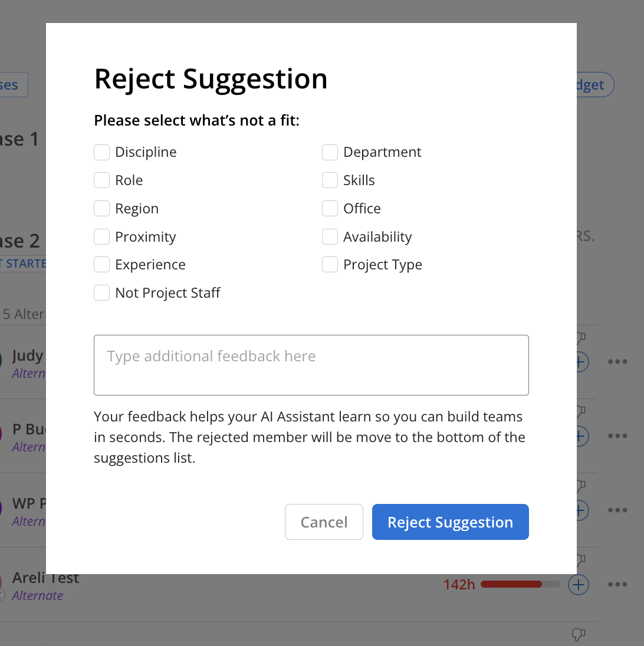The height and width of the screenshot is (646, 644).
Task: Confirm with blue Reject Suggestion button
Action: click(x=450, y=522)
